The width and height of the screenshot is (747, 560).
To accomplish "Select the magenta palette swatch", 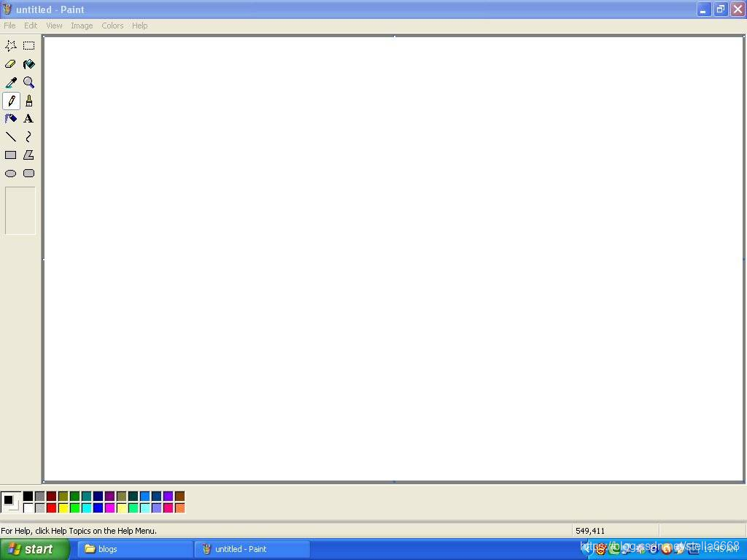I will (109, 508).
